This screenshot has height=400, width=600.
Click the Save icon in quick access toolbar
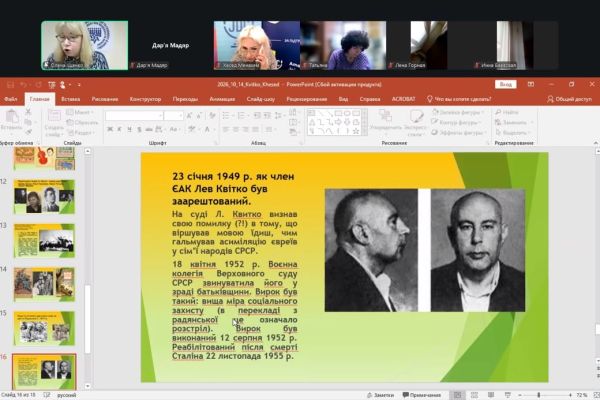pos(10,85)
